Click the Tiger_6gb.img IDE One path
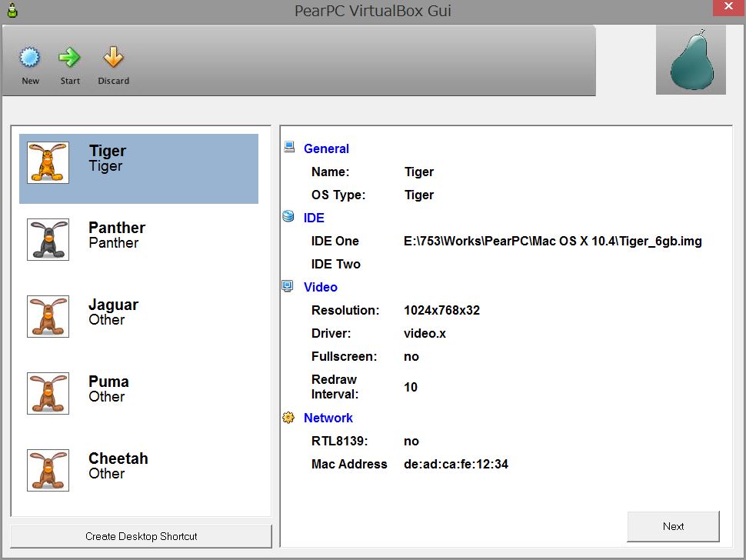 [553, 242]
